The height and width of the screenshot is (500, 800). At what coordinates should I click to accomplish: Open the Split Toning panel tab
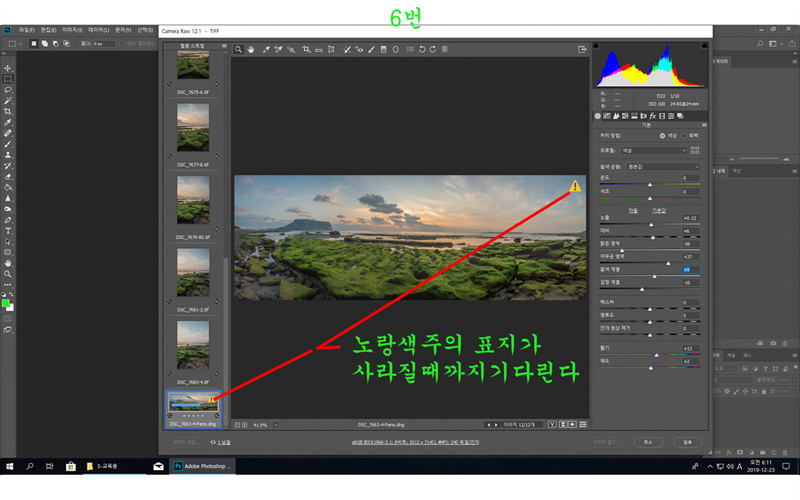pyautogui.click(x=634, y=116)
